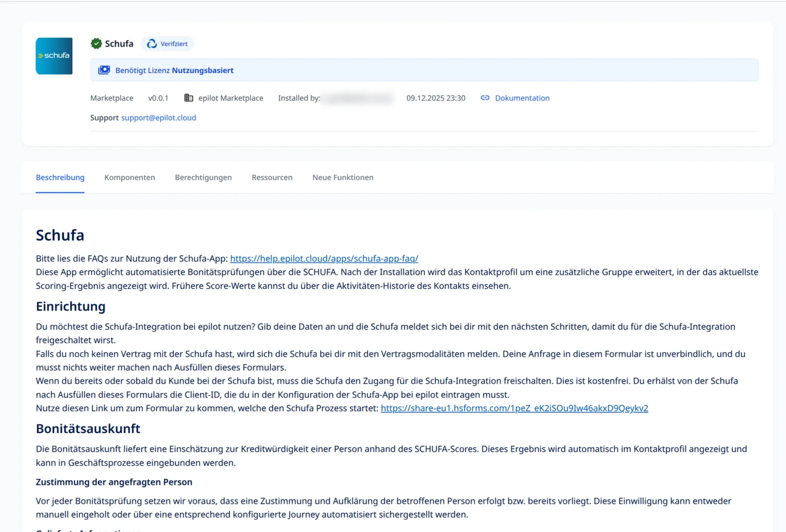The width and height of the screenshot is (786, 532).
Task: Open the Schufa app FAQ help link
Action: coord(324,258)
